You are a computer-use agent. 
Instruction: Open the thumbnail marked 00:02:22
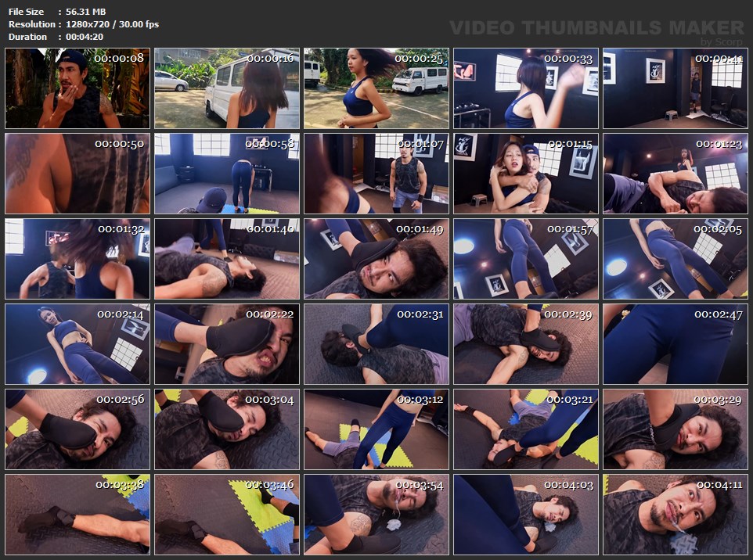pos(227,344)
